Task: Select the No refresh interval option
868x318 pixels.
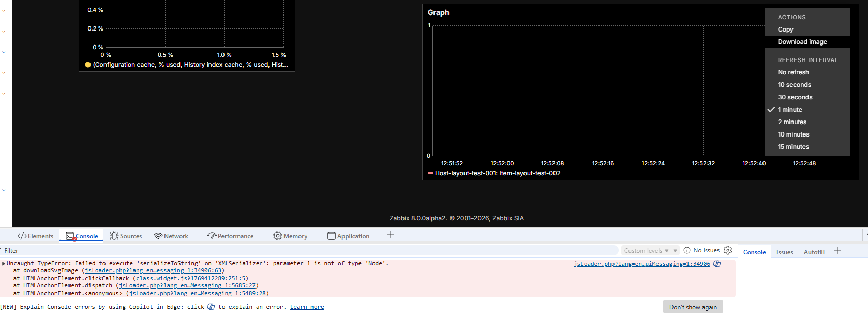Action: coord(793,72)
